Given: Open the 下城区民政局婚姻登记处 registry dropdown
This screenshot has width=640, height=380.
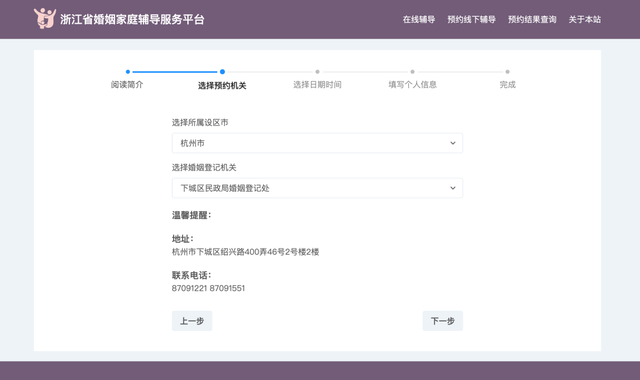Looking at the screenshot, I should pyautogui.click(x=317, y=188).
